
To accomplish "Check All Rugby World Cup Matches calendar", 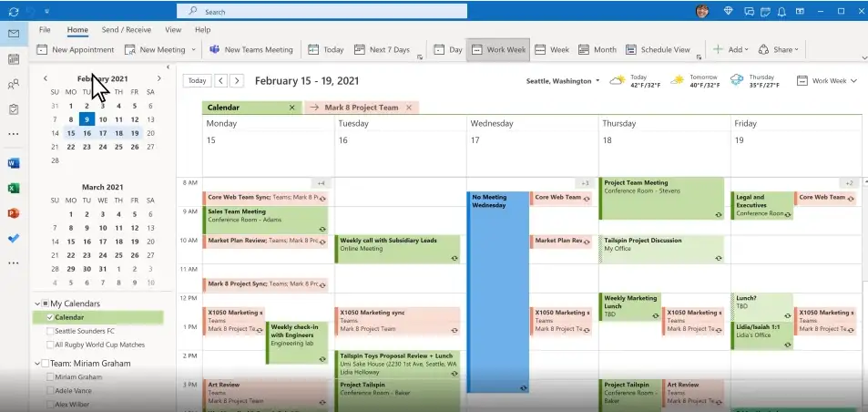I will (x=51, y=345).
